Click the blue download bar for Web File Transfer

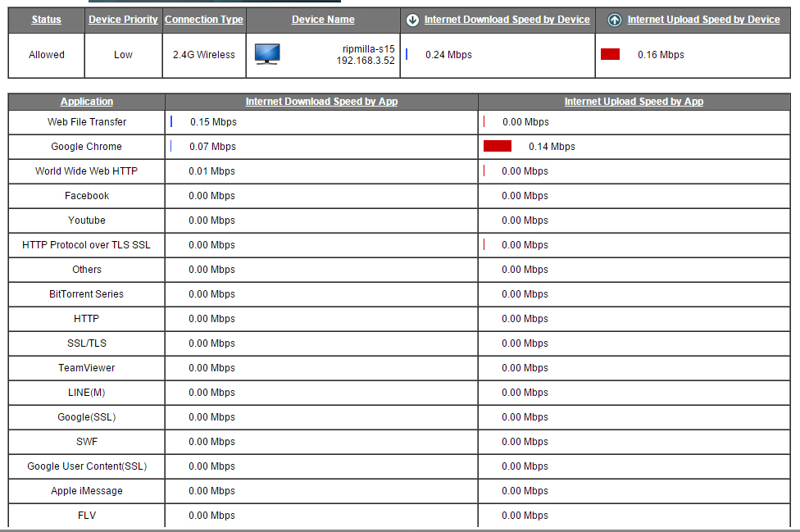tap(171, 122)
